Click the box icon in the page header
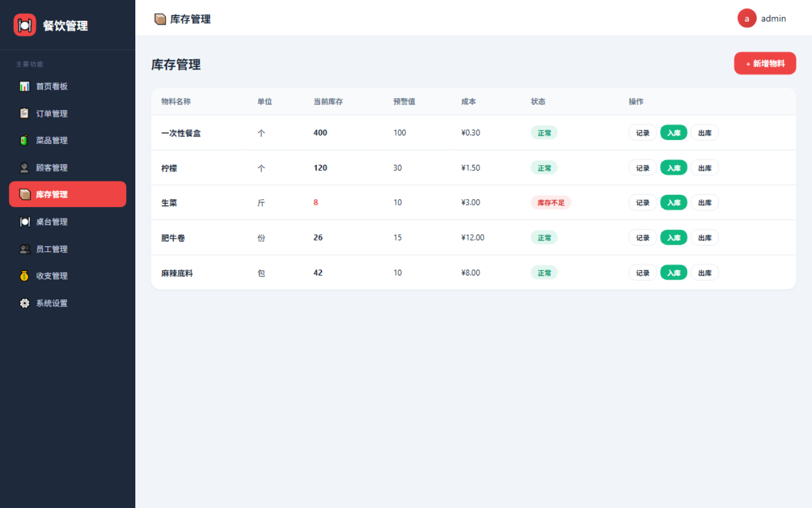812x508 pixels. coord(160,19)
